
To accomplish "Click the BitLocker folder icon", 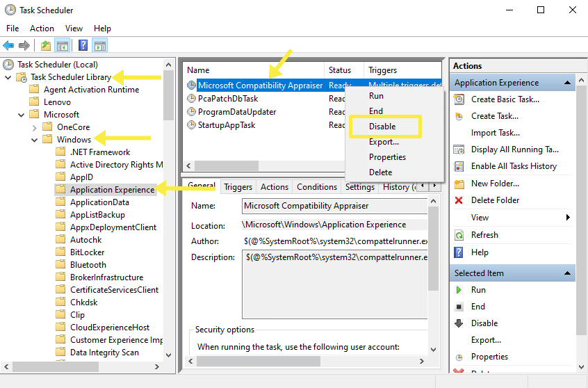I will pos(60,252).
